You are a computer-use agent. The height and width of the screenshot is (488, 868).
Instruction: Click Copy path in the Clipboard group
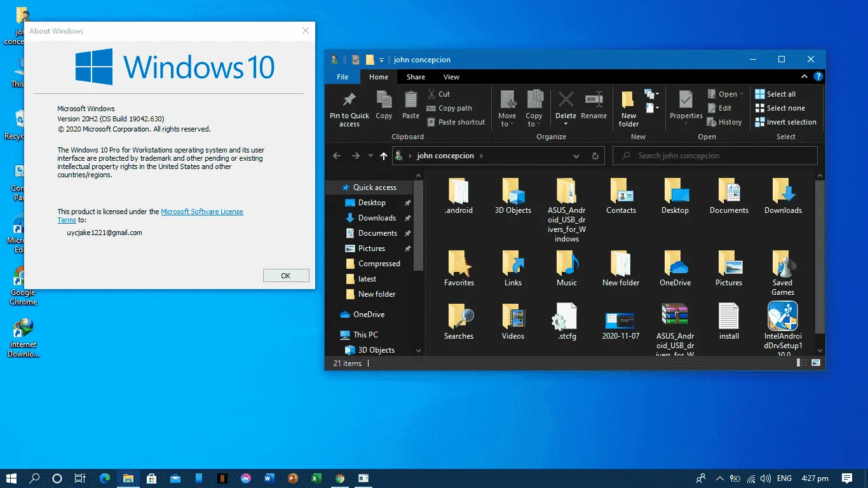tap(449, 108)
